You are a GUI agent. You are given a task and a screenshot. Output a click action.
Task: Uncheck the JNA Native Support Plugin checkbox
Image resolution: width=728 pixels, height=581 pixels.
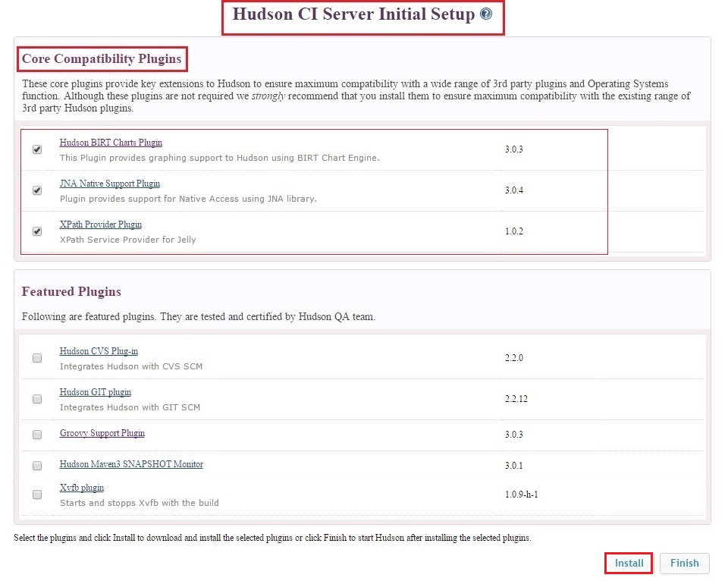click(37, 190)
